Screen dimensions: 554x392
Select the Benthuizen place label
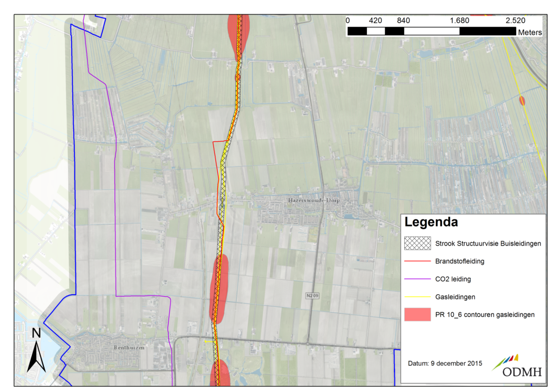pos(129,347)
